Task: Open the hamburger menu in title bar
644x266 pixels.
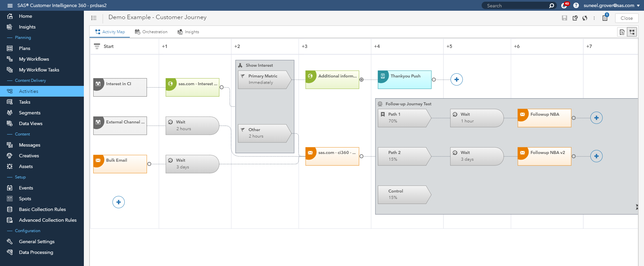Action: coord(10,5)
